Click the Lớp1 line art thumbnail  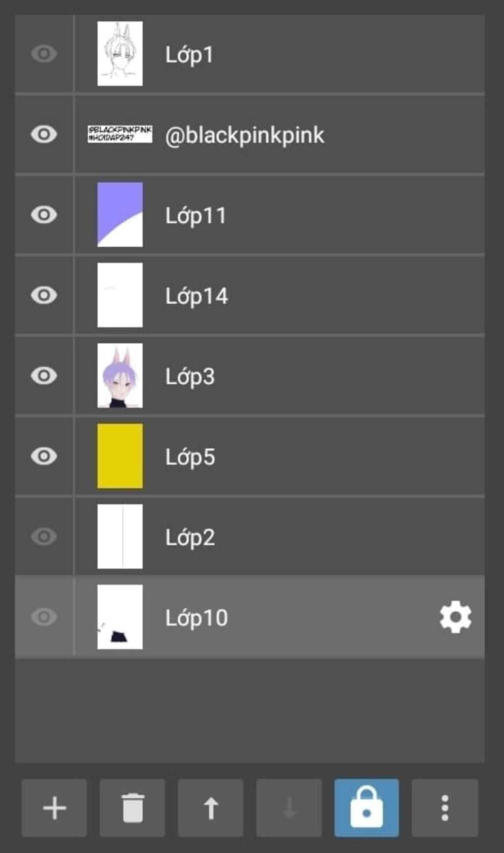pos(120,54)
